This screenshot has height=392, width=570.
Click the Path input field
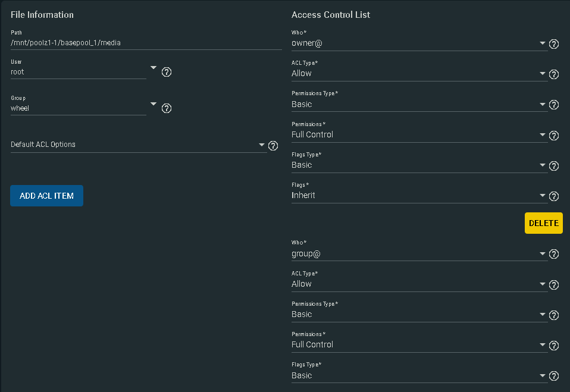point(146,43)
